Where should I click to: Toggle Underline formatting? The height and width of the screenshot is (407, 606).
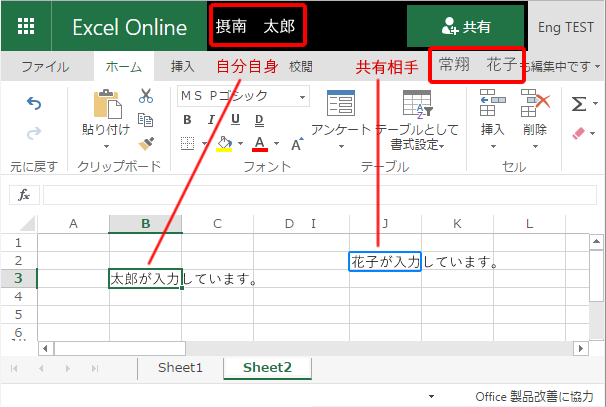(235, 120)
